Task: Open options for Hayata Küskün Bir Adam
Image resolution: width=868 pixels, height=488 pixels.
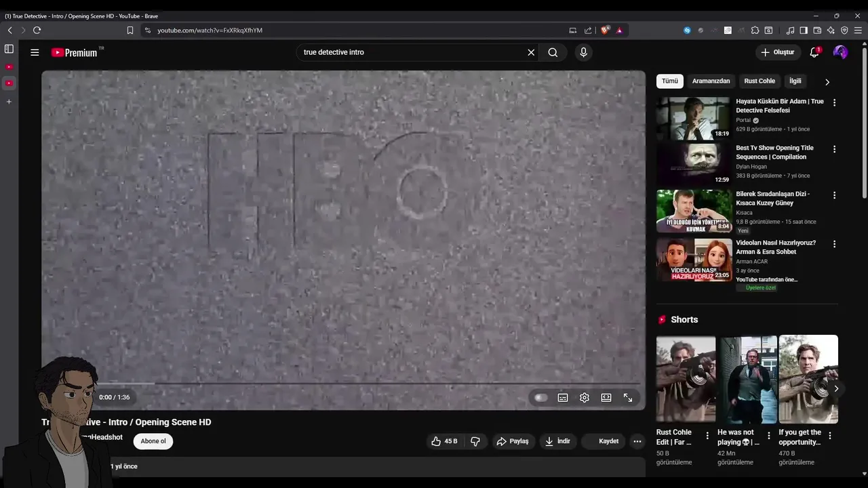Action: click(x=834, y=103)
